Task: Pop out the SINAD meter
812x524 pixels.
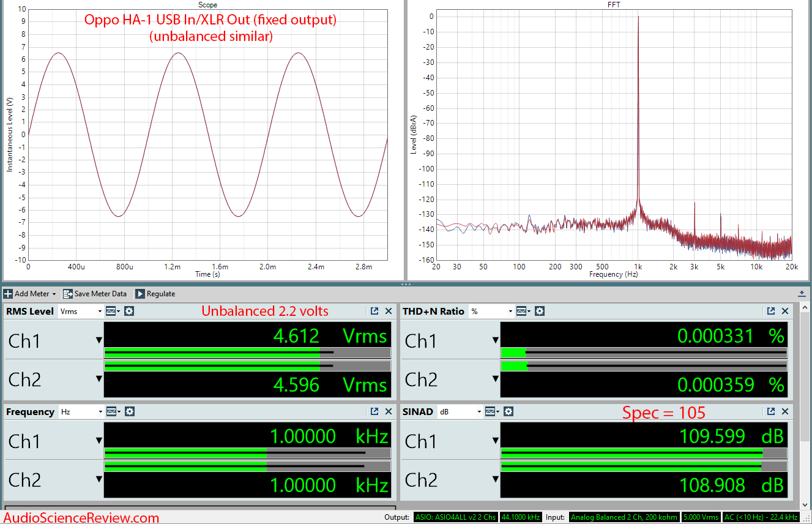Action: tap(771, 411)
